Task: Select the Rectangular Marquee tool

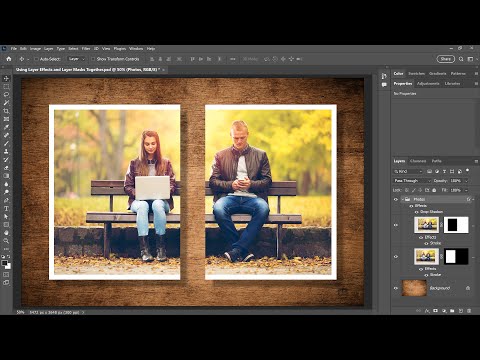Action: point(6,87)
